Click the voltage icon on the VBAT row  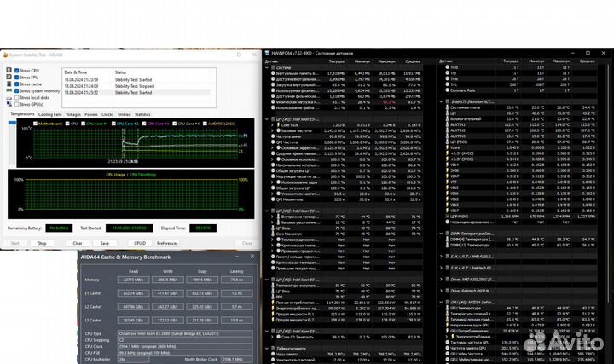447,176
